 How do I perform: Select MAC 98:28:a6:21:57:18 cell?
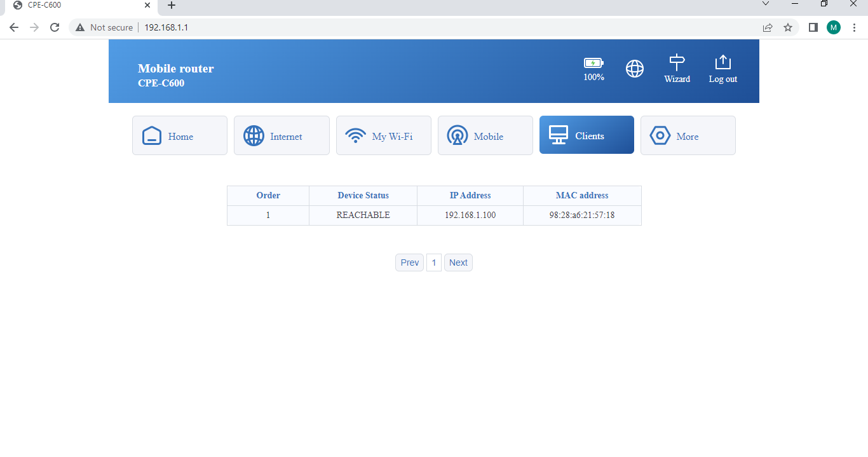tap(582, 215)
